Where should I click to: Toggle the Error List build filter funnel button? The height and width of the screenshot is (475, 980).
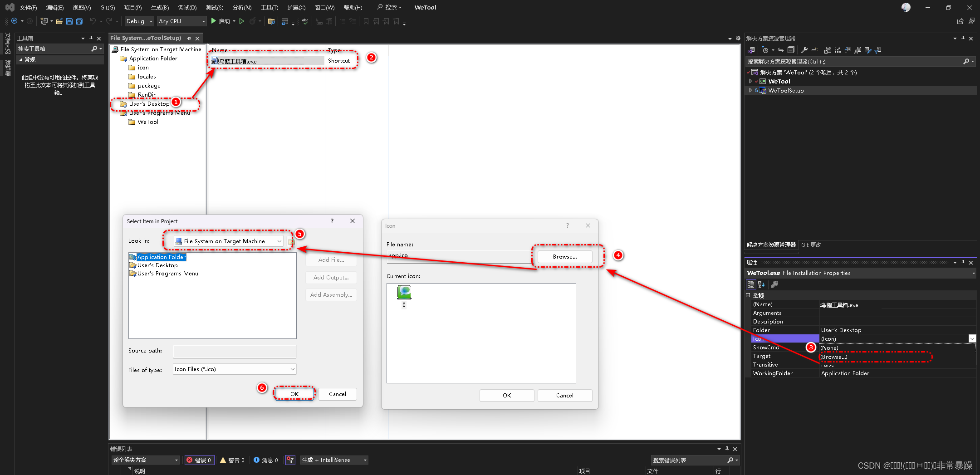coord(290,460)
